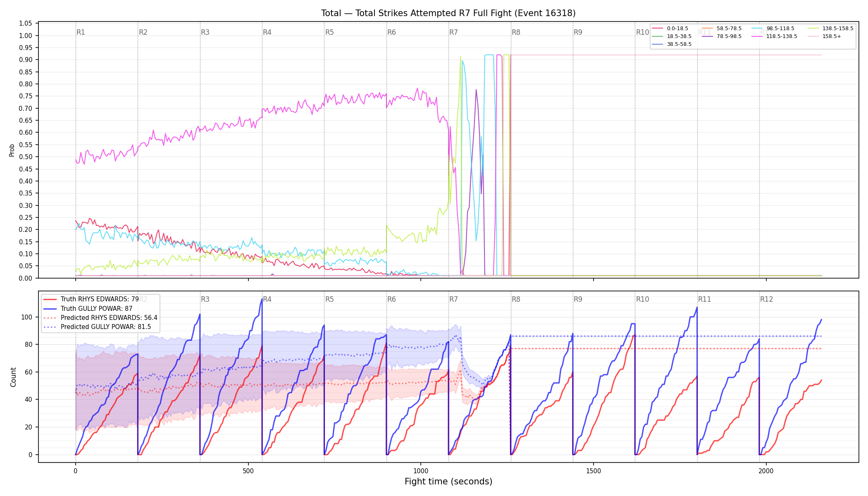Click the 0.50 tick label on the Prob axis
This screenshot has width=868, height=496.
pos(26,157)
